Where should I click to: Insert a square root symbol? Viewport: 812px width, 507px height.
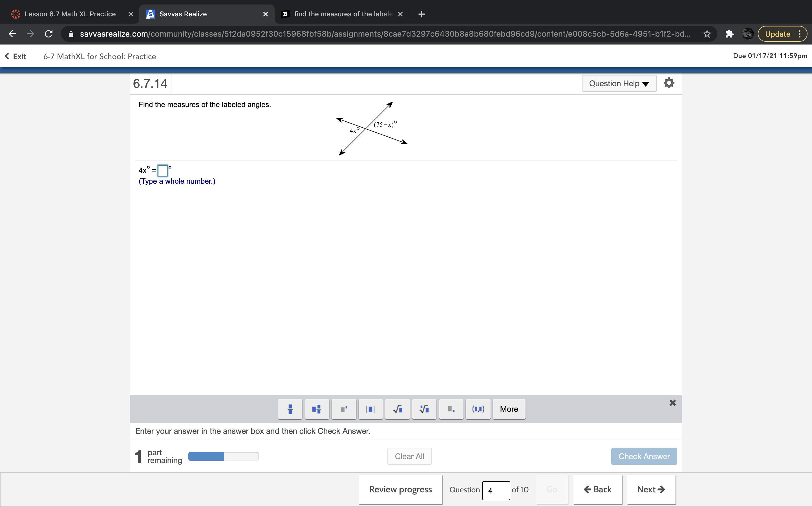(397, 409)
